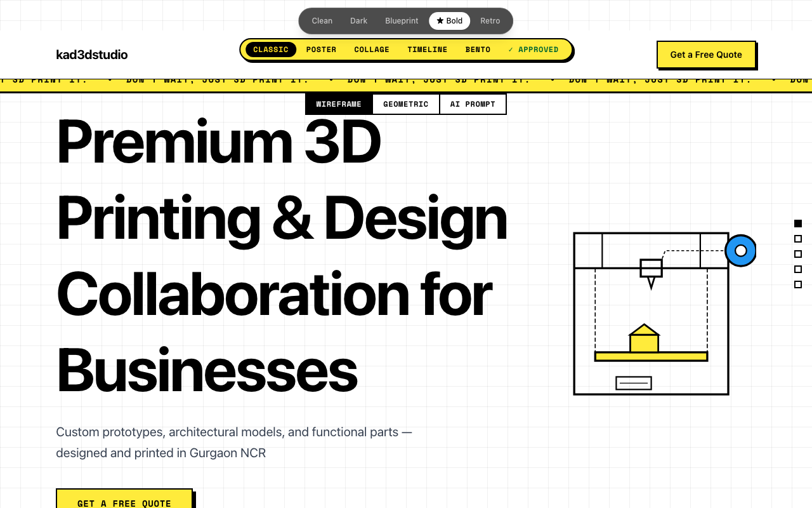Jump to the second page section dot

click(798, 239)
